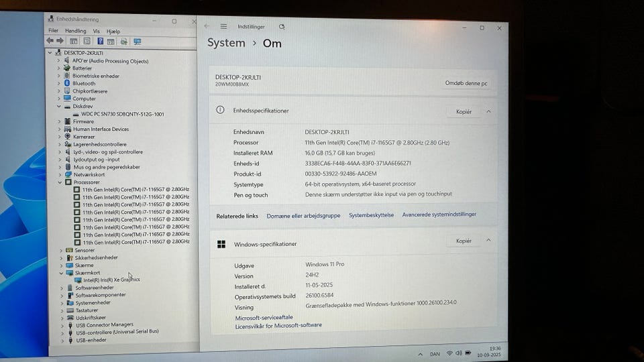The width and height of the screenshot is (644, 362).
Task: Click back arrow in Indstillinger window
Action: click(x=207, y=26)
